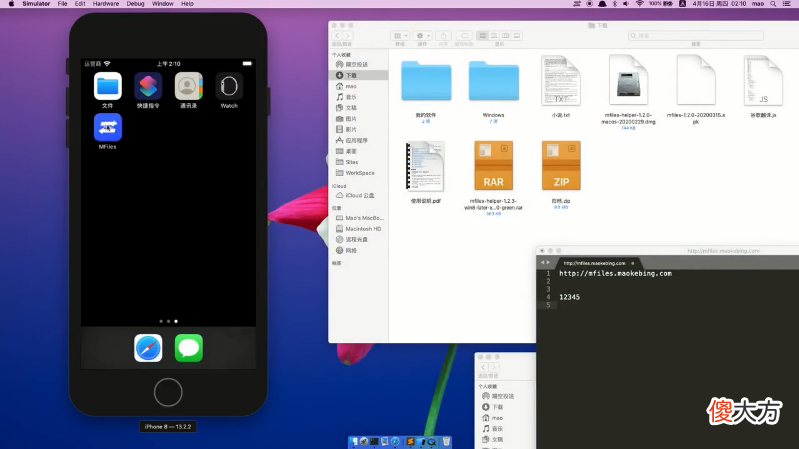Click the iPhone home button
Image resolution: width=799 pixels, height=449 pixels.
pyautogui.click(x=168, y=392)
